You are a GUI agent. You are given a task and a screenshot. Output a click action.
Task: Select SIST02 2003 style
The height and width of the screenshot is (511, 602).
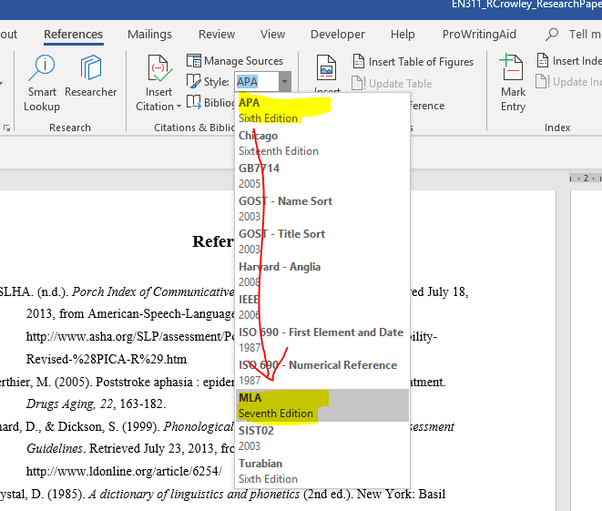point(322,438)
